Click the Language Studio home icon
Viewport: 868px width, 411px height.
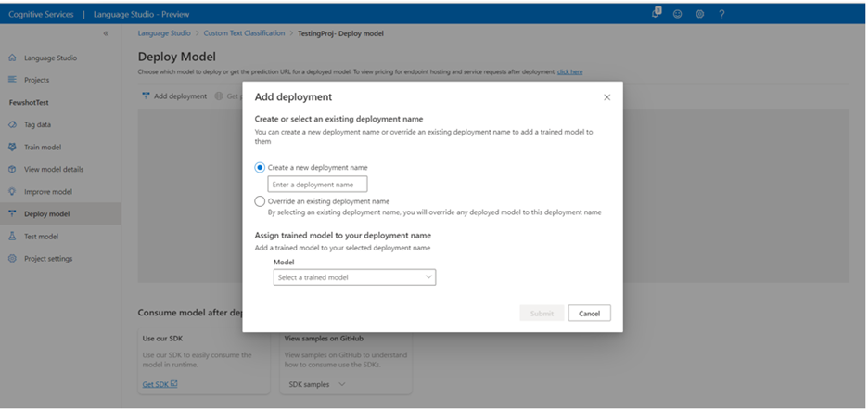pos(12,58)
